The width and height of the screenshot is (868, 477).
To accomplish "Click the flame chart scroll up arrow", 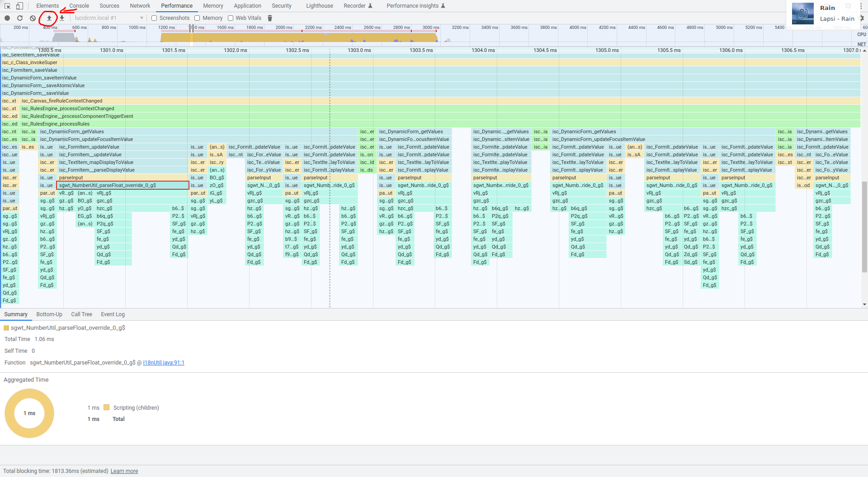I will pos(864,51).
